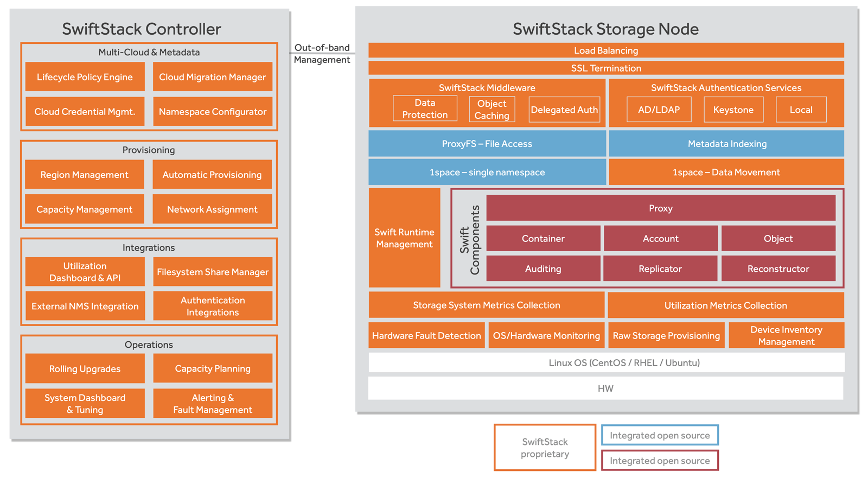Open Alerting & Fault Management block
The image size is (868, 478).
coord(213,403)
